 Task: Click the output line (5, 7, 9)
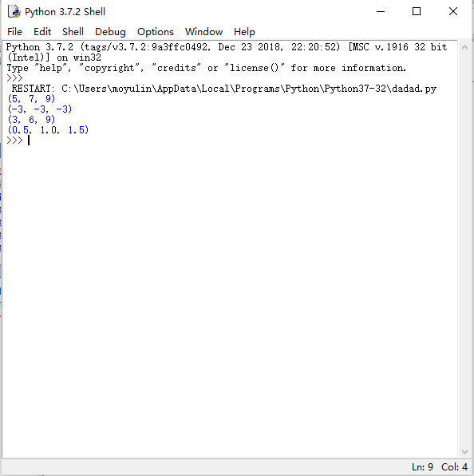[x=32, y=99]
